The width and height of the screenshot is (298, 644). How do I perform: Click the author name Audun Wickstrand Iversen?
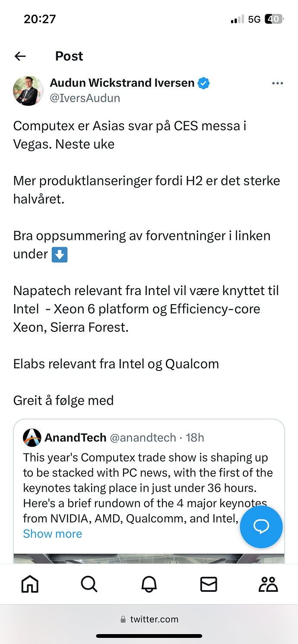tap(122, 83)
